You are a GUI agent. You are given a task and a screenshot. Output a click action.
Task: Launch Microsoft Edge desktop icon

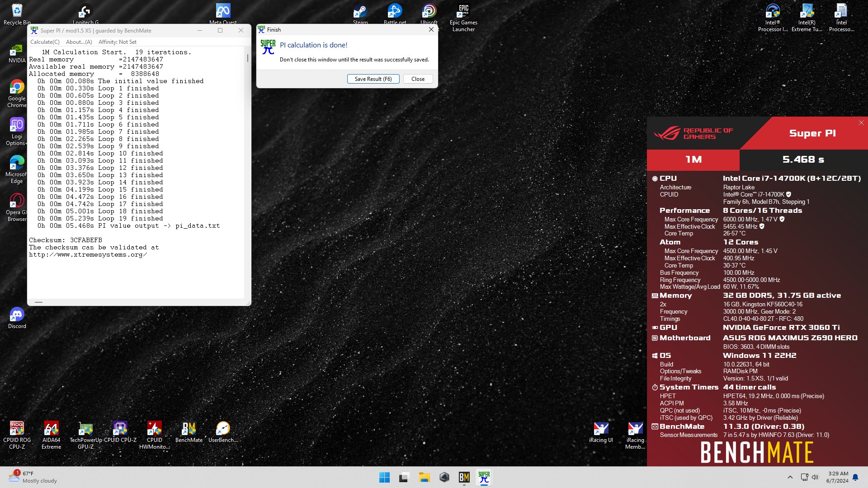pos(17,169)
